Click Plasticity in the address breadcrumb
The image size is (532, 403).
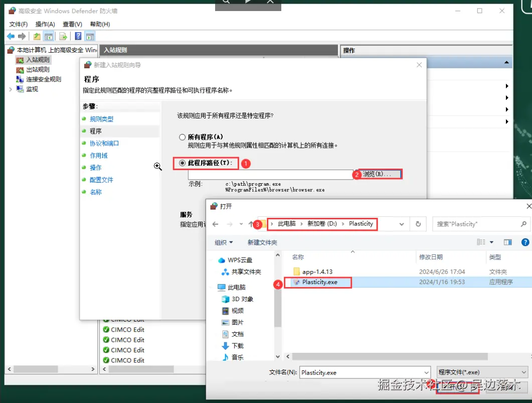point(361,224)
